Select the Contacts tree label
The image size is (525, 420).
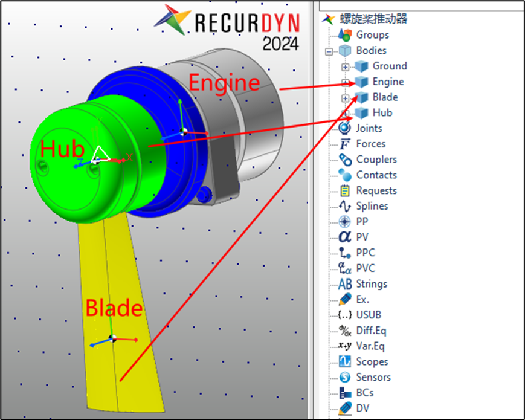[x=376, y=175]
